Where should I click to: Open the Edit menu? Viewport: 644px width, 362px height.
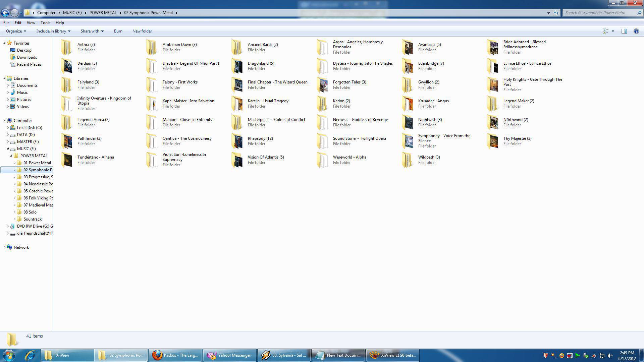coord(18,23)
